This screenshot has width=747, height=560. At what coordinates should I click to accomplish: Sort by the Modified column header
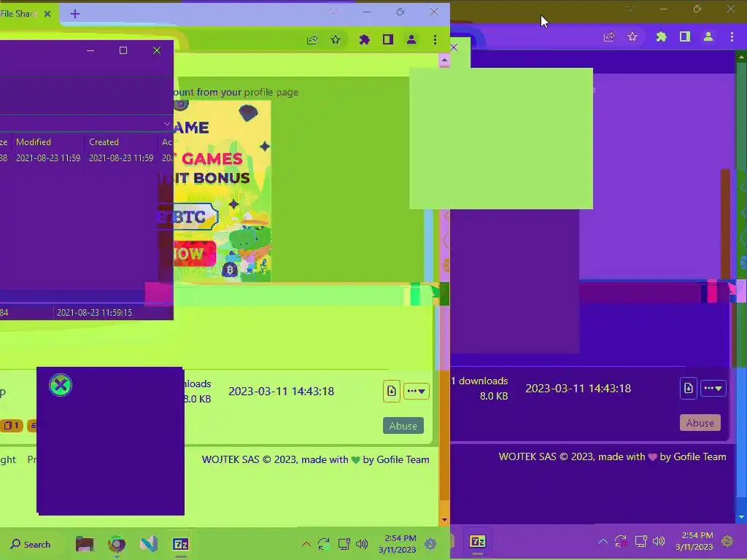point(34,142)
